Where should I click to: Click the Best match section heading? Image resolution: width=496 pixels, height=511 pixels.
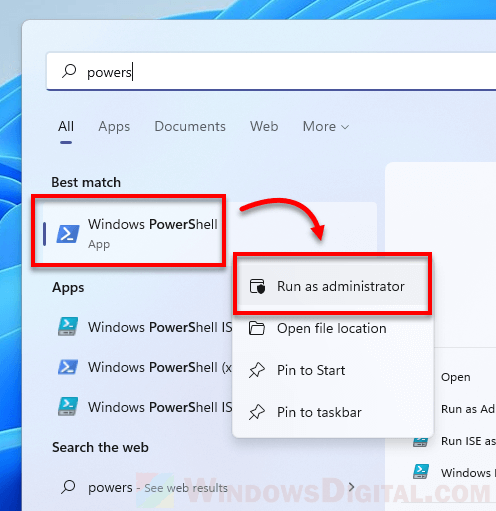(x=86, y=182)
